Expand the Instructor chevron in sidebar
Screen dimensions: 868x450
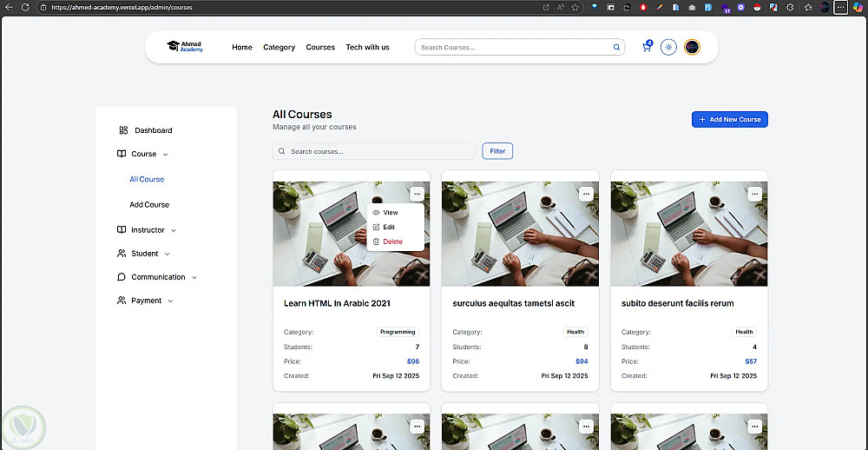pyautogui.click(x=174, y=230)
